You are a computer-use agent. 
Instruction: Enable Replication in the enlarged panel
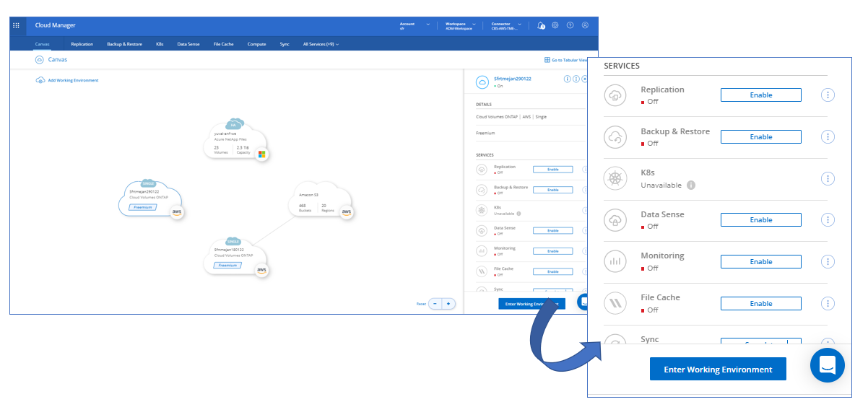tap(761, 95)
